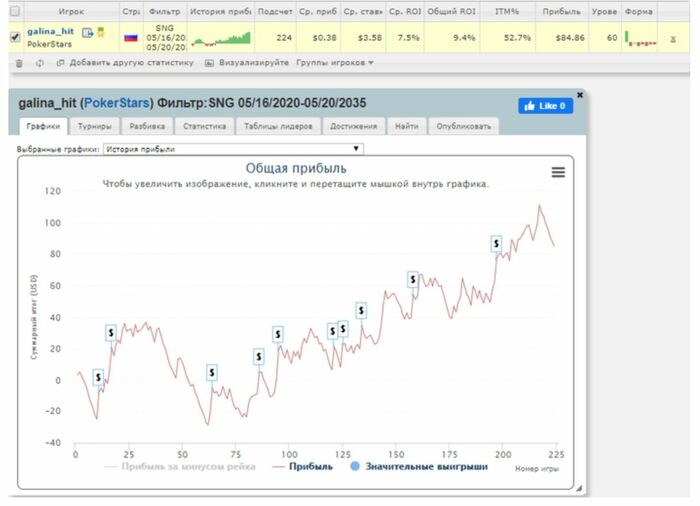This screenshot has width=700, height=506.
Task: Open the Форма mini chart thumbnail
Action: click(x=640, y=38)
